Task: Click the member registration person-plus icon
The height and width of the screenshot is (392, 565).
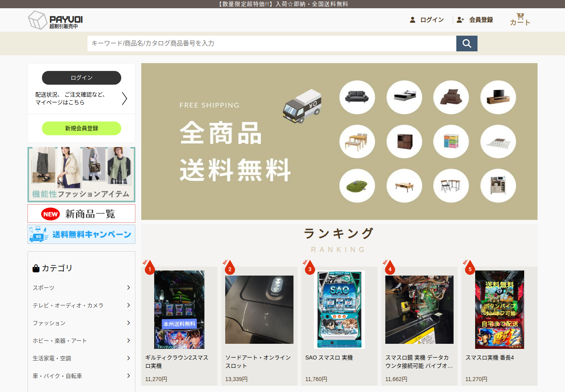Action: (x=460, y=20)
